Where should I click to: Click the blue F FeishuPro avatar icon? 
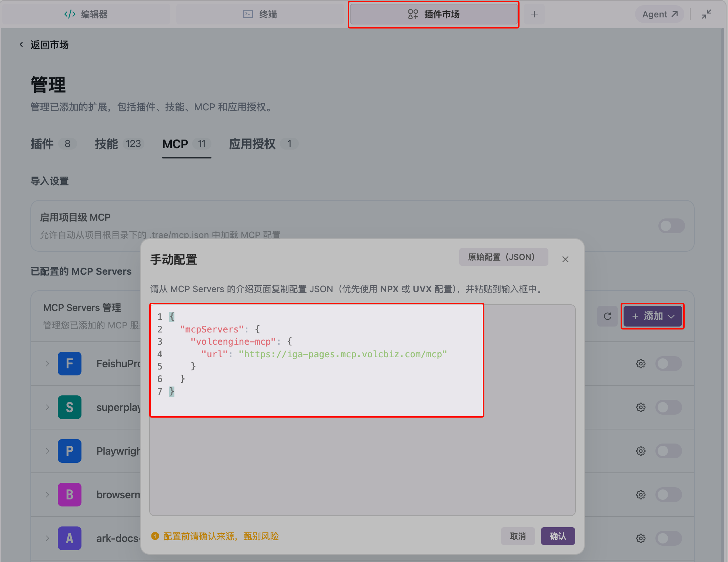[70, 364]
